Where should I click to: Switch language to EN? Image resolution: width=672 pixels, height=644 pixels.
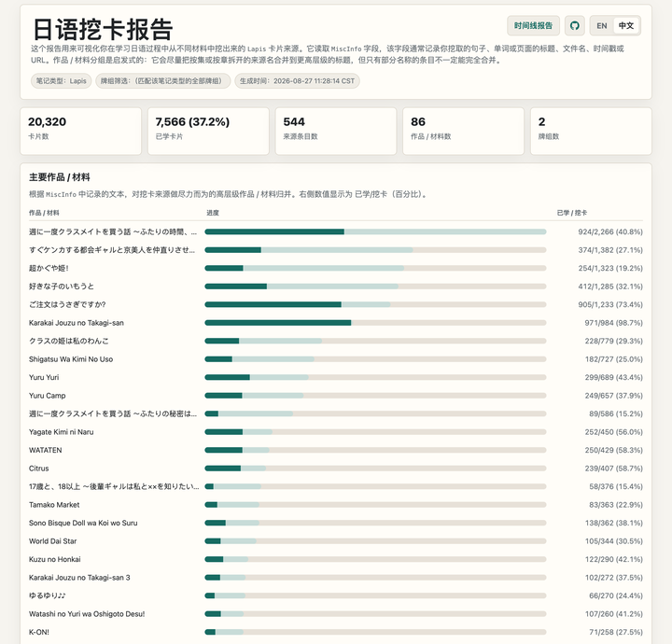pos(602,26)
